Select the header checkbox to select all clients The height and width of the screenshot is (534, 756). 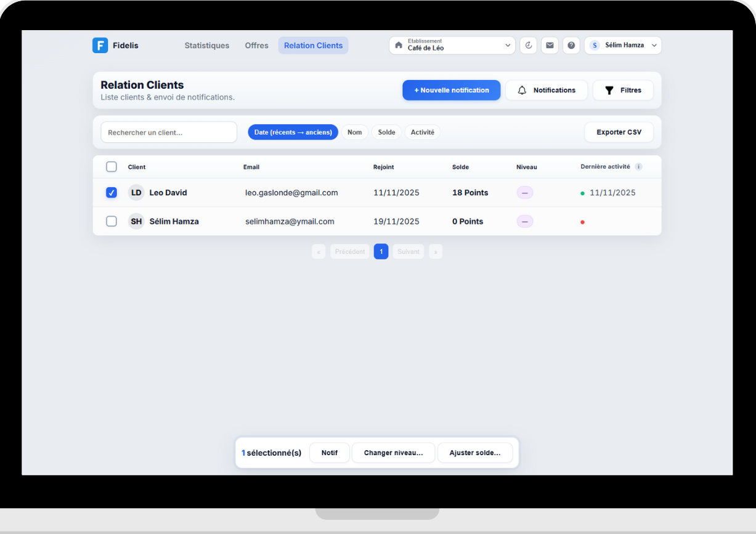click(x=112, y=166)
